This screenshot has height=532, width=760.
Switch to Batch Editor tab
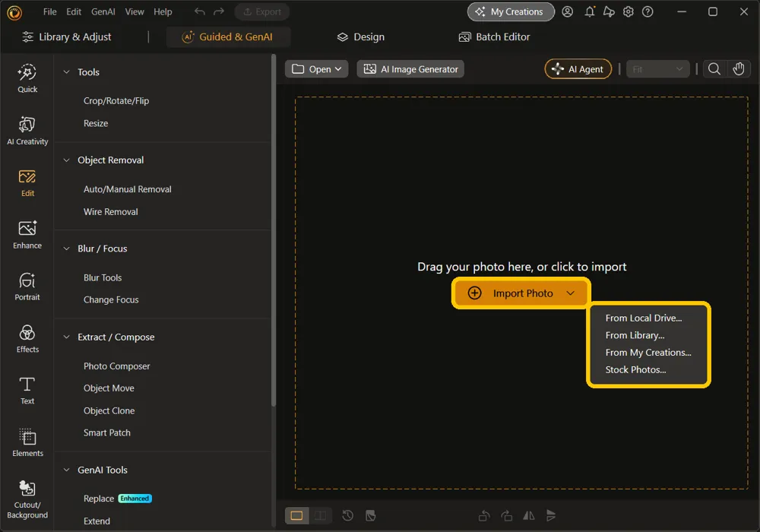(x=495, y=36)
